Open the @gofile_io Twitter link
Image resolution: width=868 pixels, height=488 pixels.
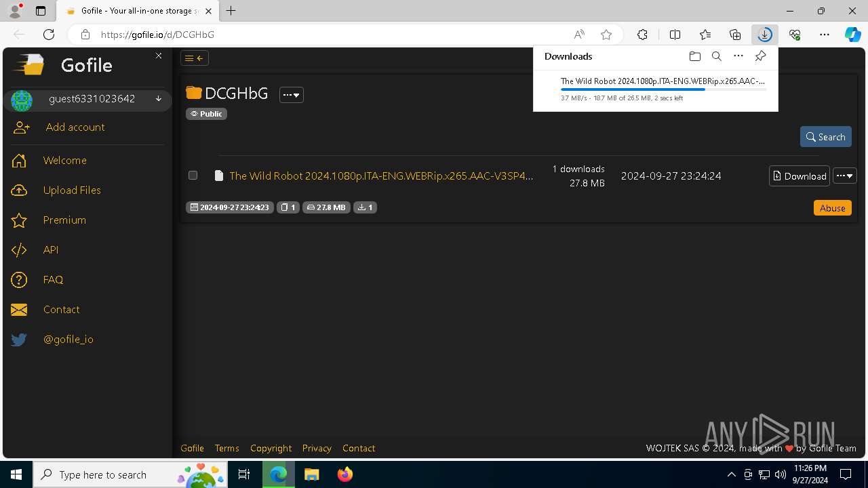(x=68, y=340)
